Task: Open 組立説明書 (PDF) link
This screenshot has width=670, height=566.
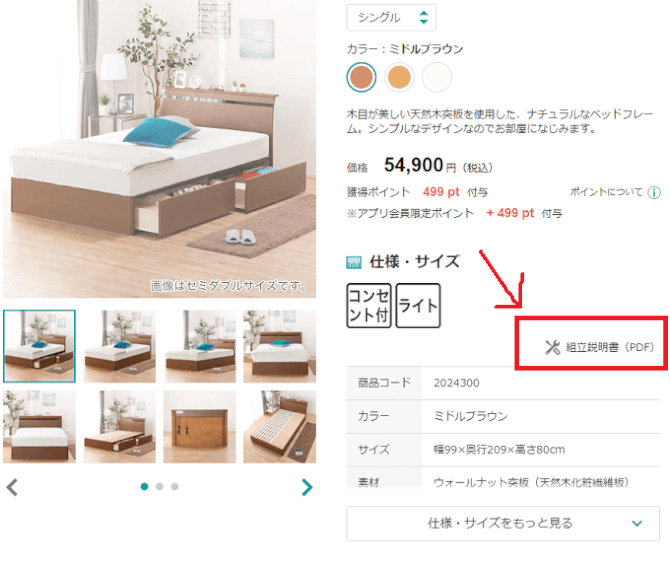Action: point(599,347)
